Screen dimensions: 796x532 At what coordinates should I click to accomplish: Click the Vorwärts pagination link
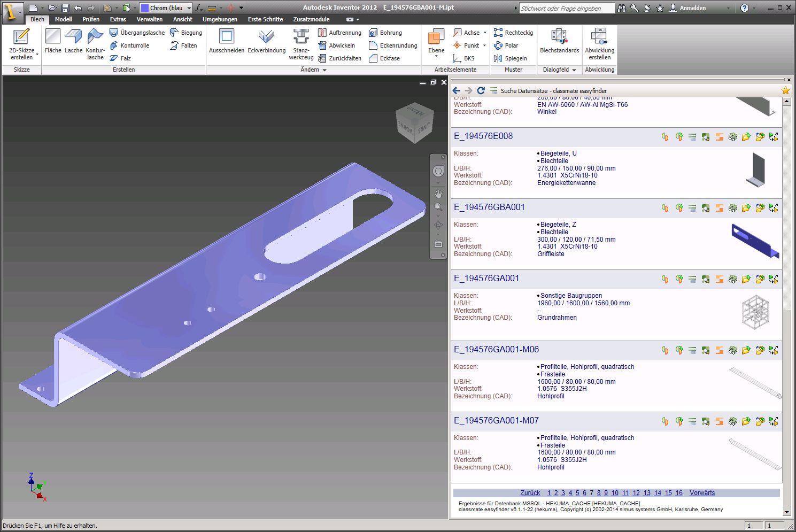tap(702, 493)
